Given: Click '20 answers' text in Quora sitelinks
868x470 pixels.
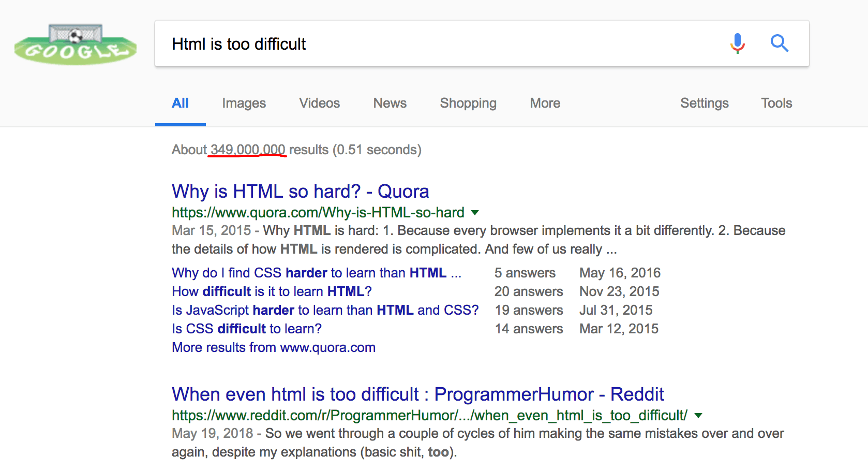Looking at the screenshot, I should 529,291.
